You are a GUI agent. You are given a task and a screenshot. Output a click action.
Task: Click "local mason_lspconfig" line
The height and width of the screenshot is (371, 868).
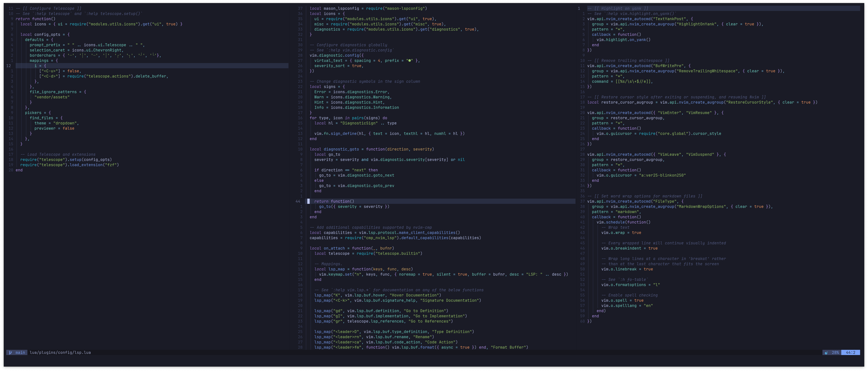coord(368,8)
